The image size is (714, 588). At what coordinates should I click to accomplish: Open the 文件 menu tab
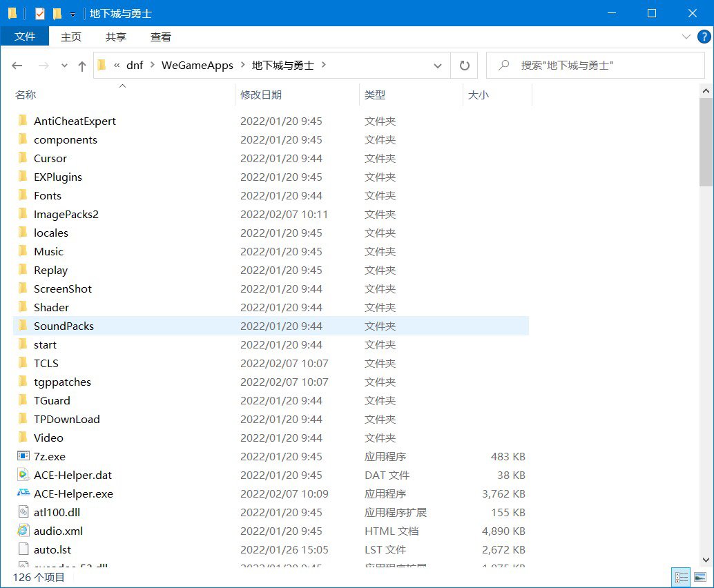pyautogui.click(x=25, y=37)
